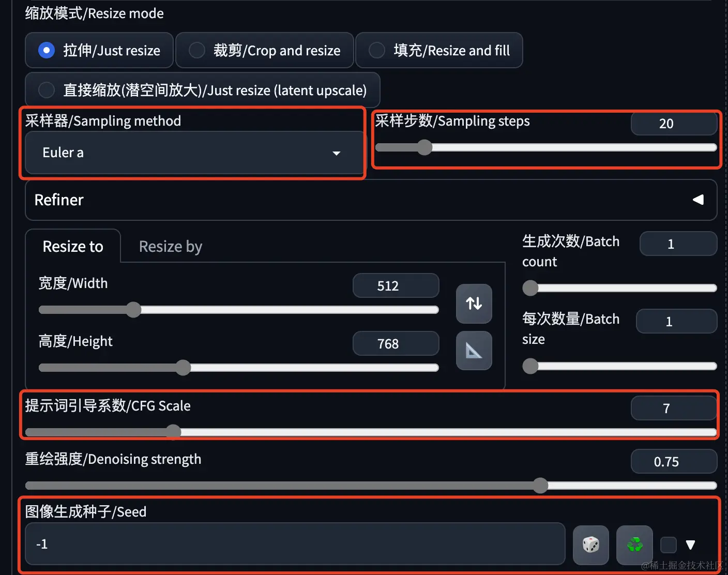The image size is (728, 575).
Task: Click the Seed input field containing -1
Action: [x=295, y=544]
